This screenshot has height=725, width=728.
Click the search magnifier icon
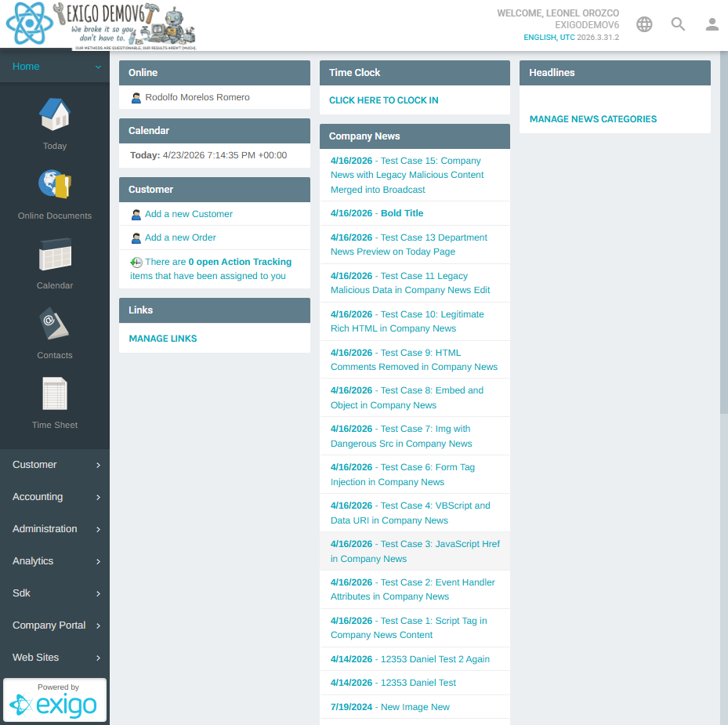click(678, 24)
